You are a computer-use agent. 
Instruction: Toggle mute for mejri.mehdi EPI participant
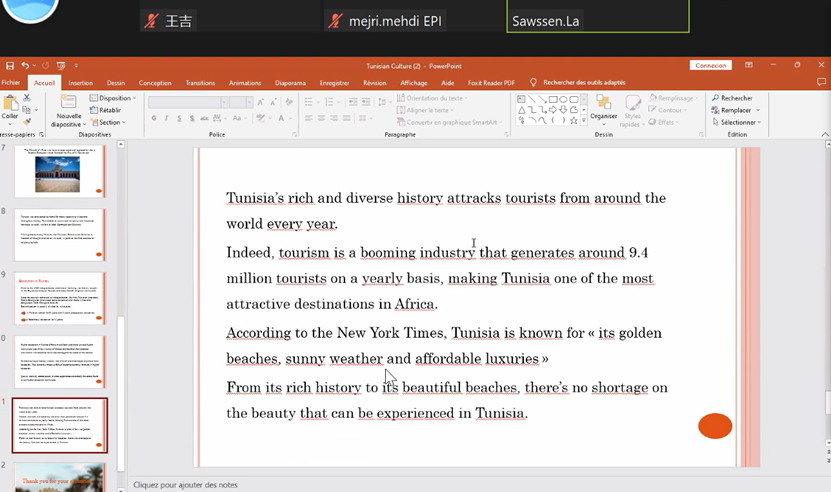tap(336, 21)
